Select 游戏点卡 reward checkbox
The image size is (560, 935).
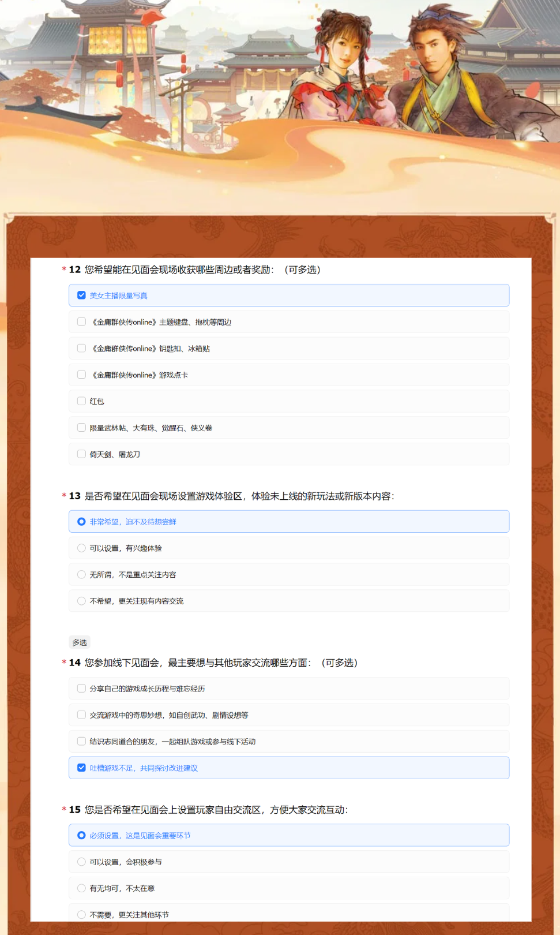coord(289,375)
